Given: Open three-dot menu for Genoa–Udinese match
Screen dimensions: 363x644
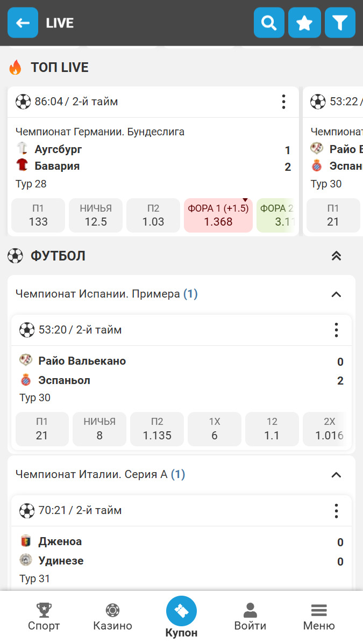Looking at the screenshot, I should (336, 510).
